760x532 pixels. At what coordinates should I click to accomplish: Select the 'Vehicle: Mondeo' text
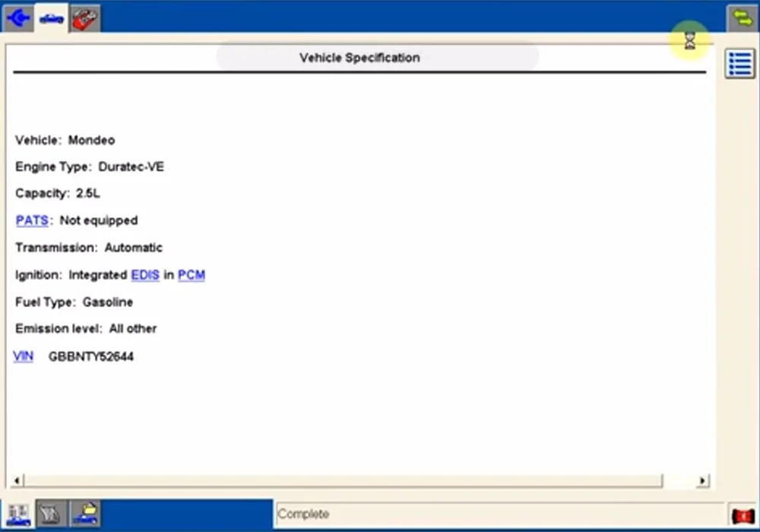tap(65, 140)
